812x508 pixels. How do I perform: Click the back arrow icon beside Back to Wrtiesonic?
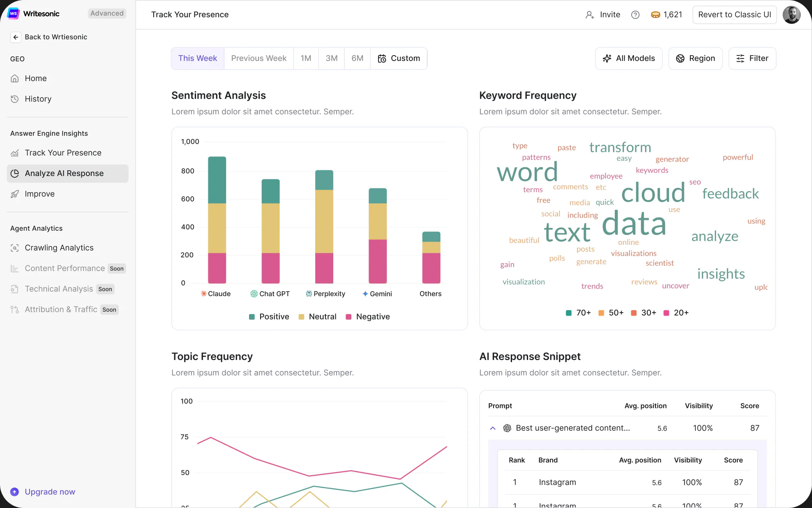click(16, 37)
